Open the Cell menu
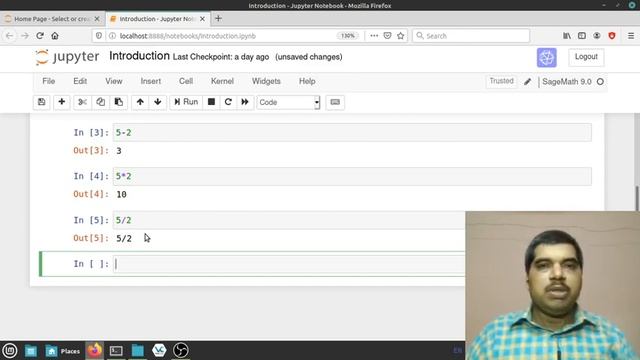This screenshot has height=360, width=640. coord(186,81)
